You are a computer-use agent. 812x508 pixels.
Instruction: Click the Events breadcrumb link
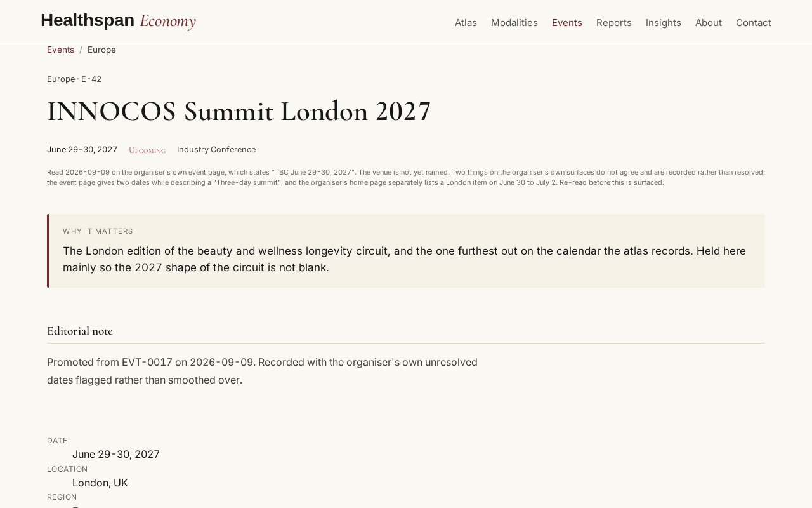[60, 50]
